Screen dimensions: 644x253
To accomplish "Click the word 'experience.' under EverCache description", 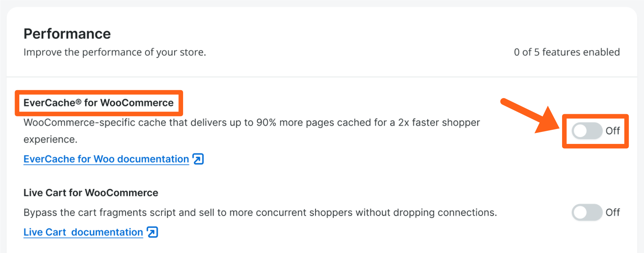I will coord(50,140).
